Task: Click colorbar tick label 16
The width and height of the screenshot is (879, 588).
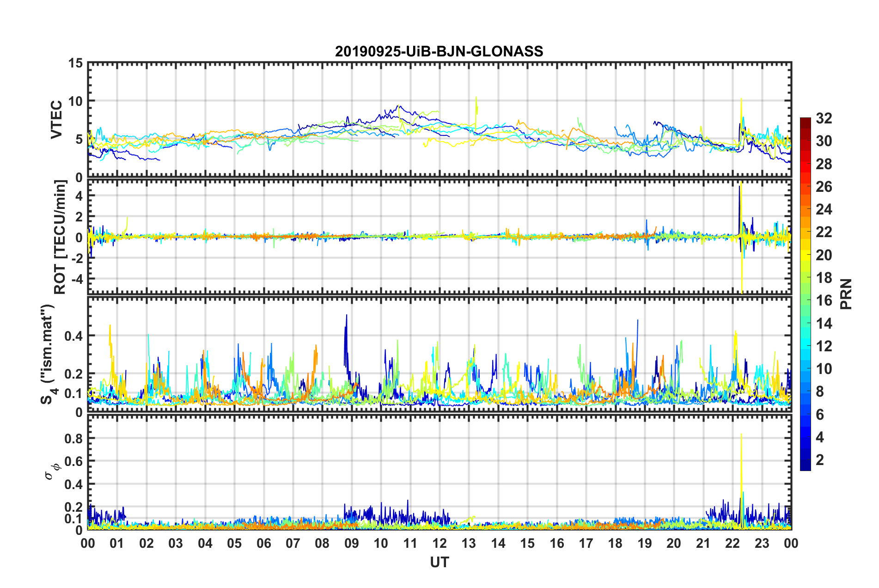Action: click(824, 300)
